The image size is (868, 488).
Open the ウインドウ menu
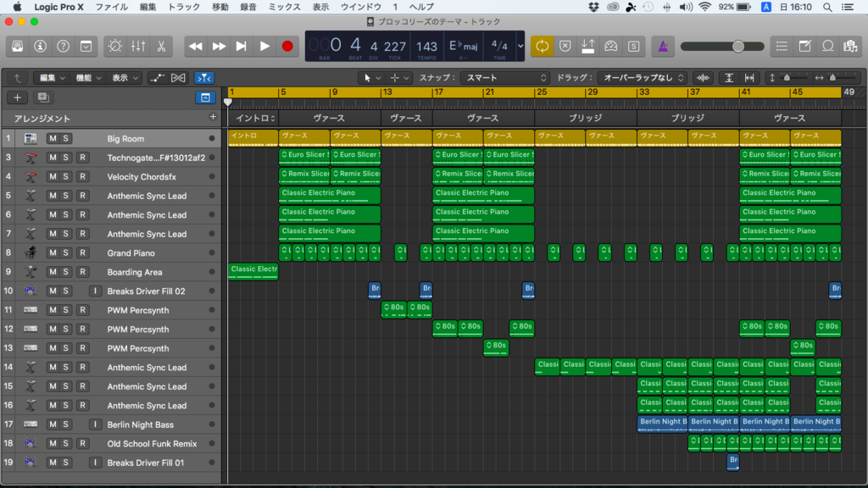[x=360, y=7]
